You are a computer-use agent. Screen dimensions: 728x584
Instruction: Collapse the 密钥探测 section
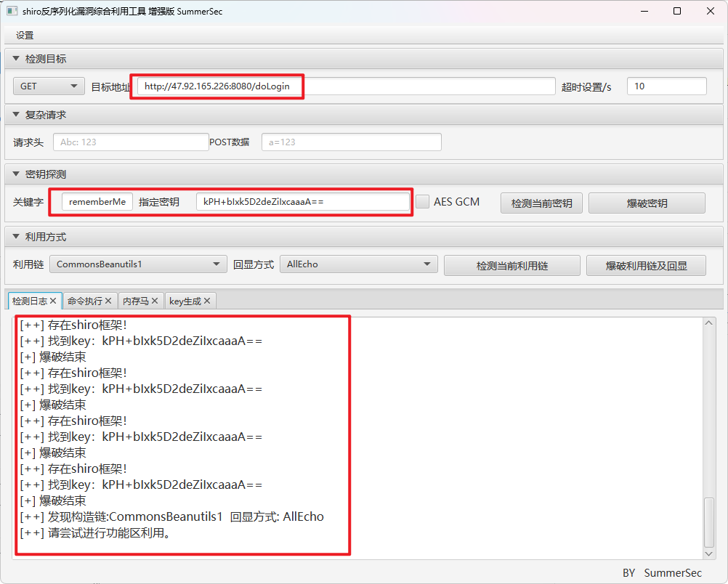(15, 174)
